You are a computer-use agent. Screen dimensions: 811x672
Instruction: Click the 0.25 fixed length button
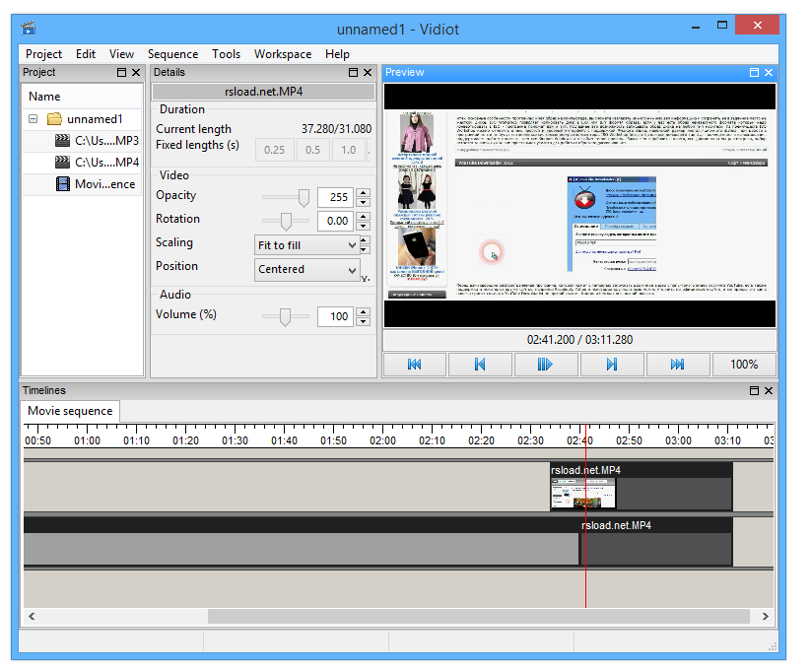[274, 149]
